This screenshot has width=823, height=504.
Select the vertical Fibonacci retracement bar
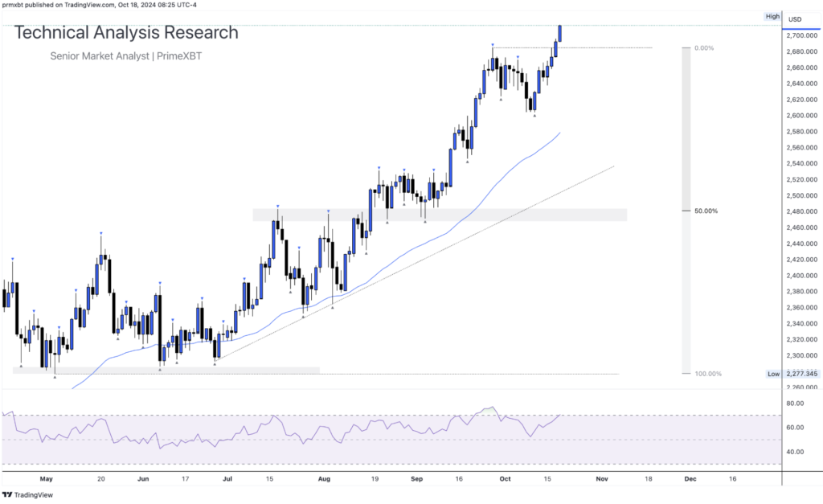click(x=686, y=211)
